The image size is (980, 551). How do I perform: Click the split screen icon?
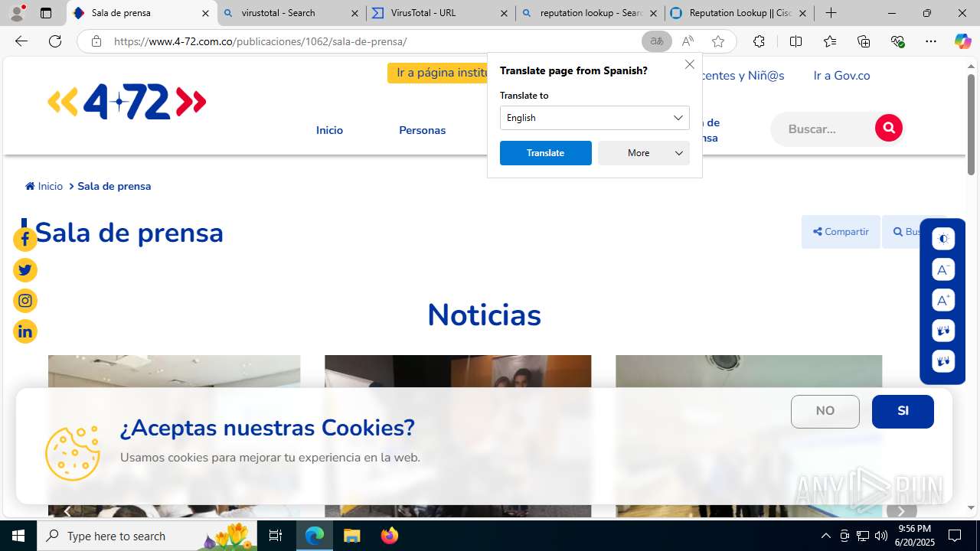[795, 41]
